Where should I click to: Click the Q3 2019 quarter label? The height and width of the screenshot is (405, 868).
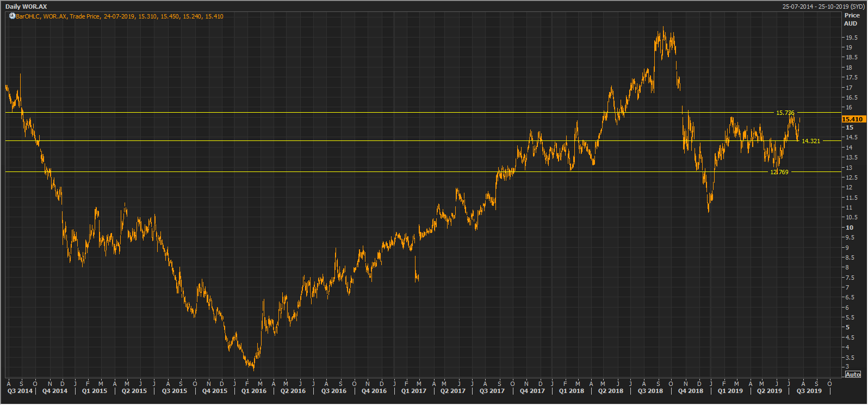tap(809, 391)
